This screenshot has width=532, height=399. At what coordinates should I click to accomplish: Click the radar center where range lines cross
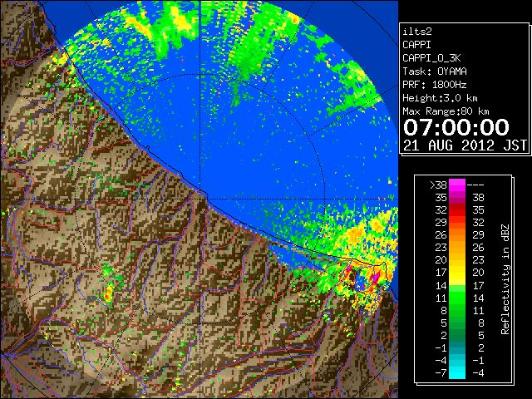coord(199,199)
